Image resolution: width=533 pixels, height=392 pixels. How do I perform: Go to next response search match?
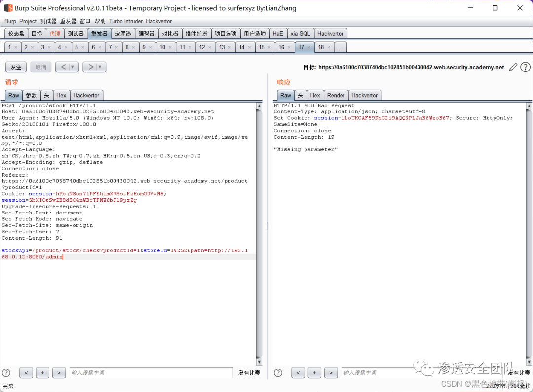tap(331, 373)
